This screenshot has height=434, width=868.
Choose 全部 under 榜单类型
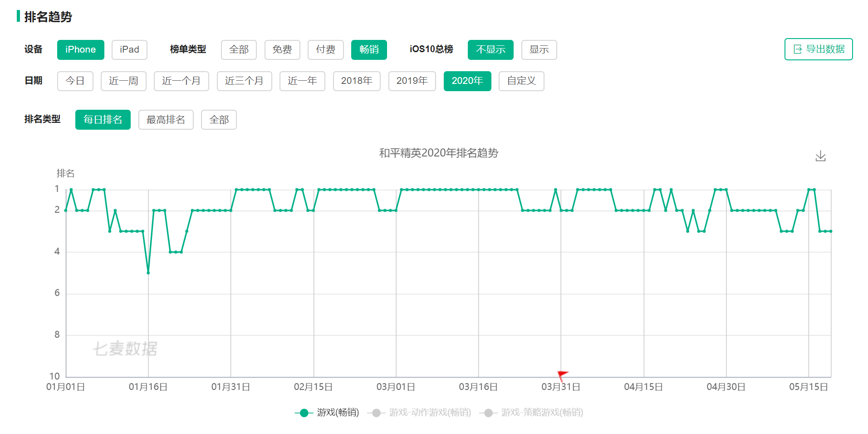239,49
